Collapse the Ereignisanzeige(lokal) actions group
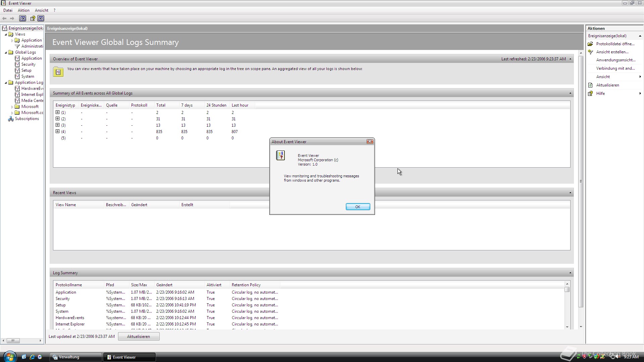 click(x=640, y=36)
